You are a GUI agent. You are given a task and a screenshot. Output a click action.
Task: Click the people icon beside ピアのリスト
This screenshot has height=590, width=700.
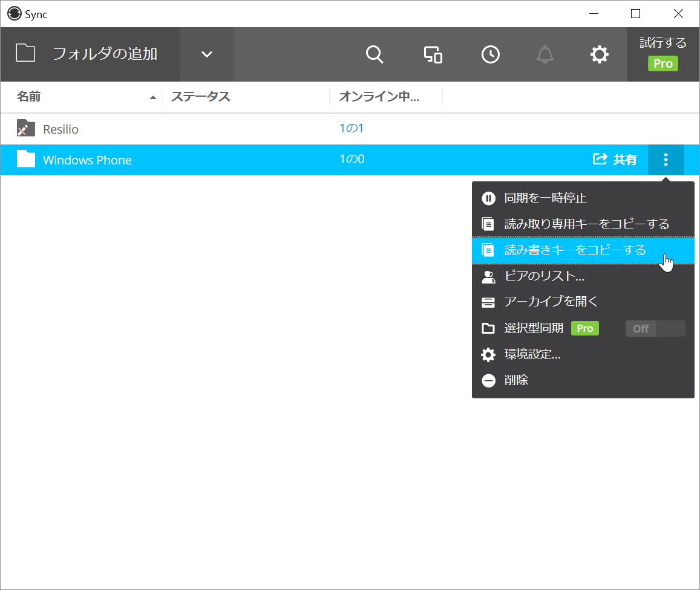488,277
